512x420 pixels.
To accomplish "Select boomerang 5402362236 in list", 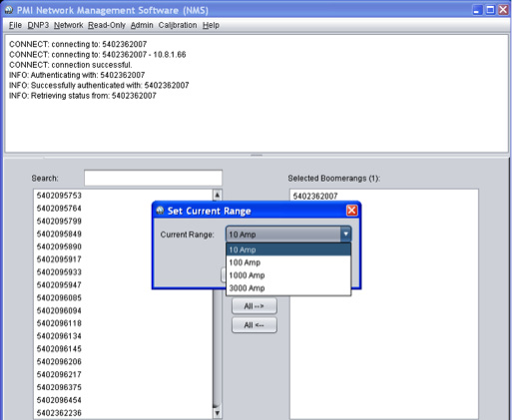I will 123,413.
